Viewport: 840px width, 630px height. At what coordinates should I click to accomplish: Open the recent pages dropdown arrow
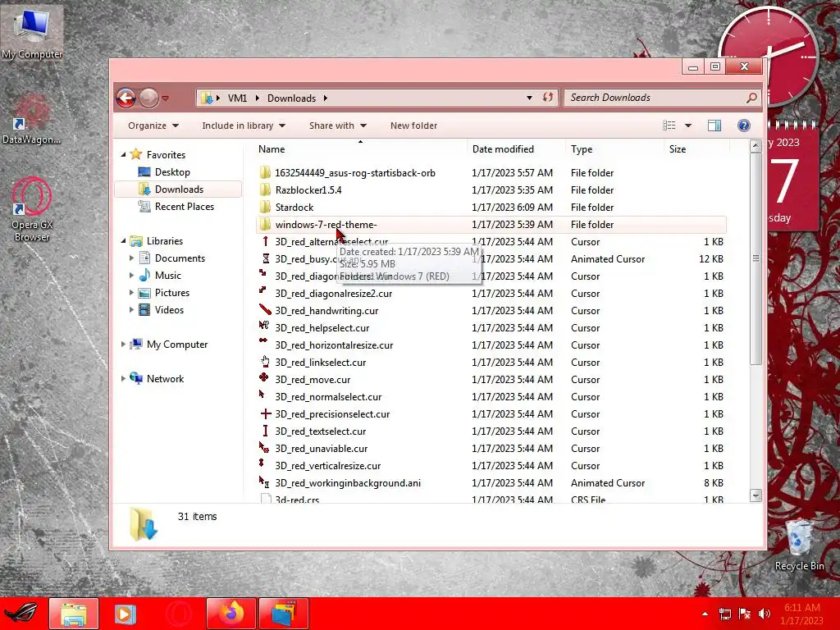pyautogui.click(x=165, y=98)
